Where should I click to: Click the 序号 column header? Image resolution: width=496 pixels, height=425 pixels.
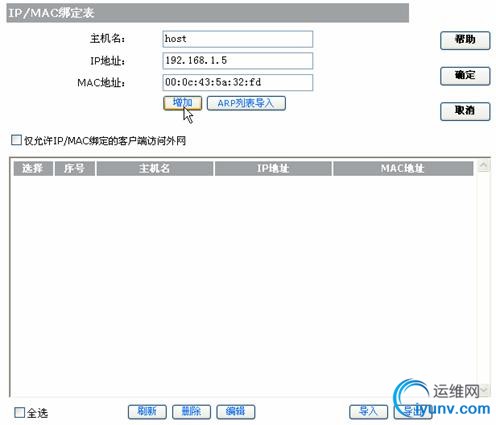75,168
